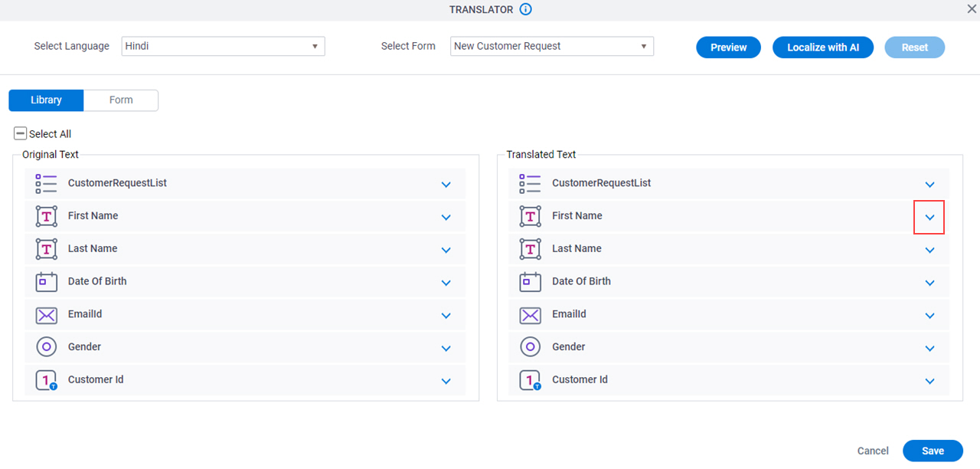Click Customer Id number icon in Original Text
Viewport: 980px width, 469px height.
point(47,380)
